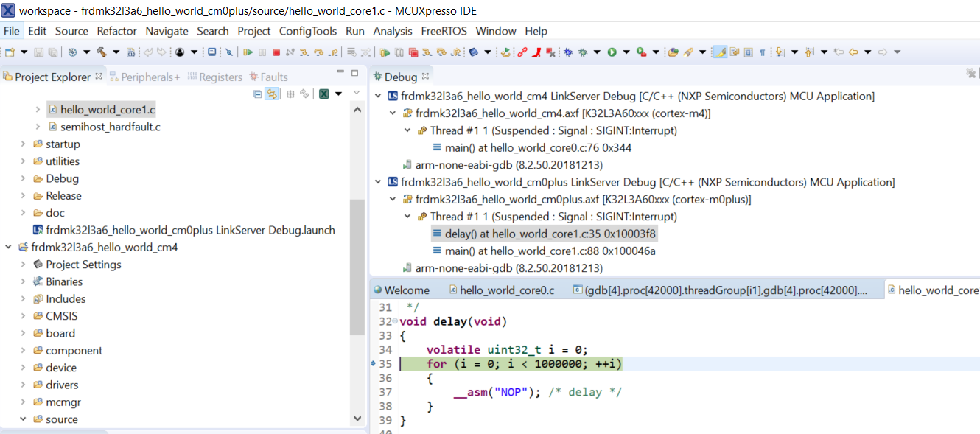Switch to the Faults tab

pos(269,77)
